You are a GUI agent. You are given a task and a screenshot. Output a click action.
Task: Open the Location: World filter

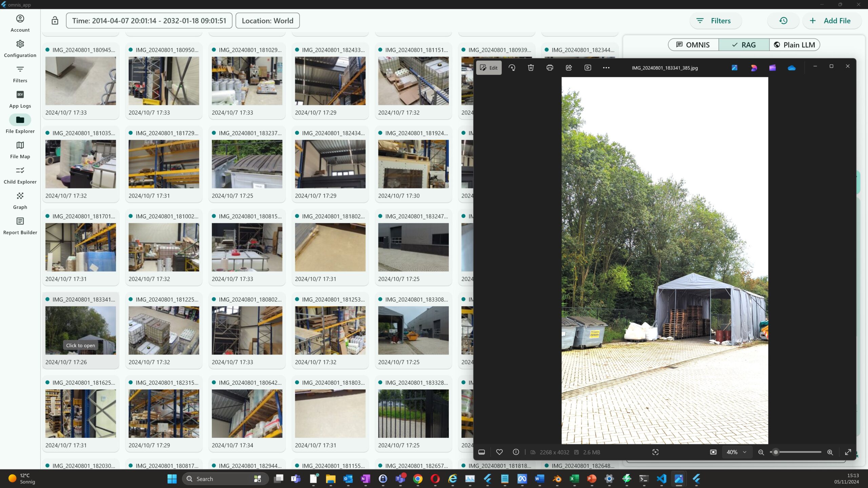point(268,21)
